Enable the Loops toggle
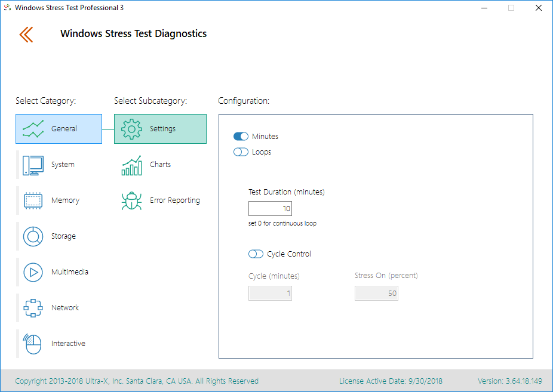The height and width of the screenshot is (392, 553). click(241, 152)
